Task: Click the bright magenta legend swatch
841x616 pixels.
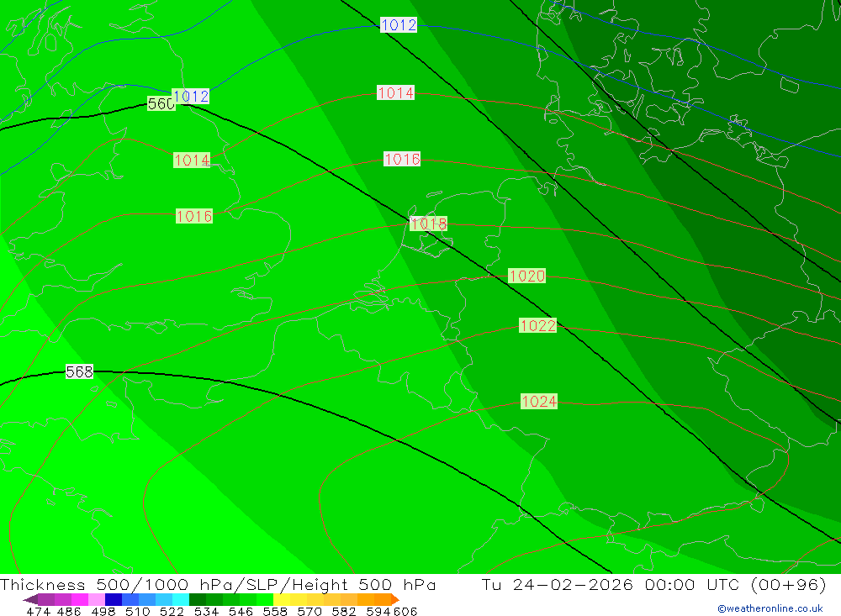Action: [78, 599]
